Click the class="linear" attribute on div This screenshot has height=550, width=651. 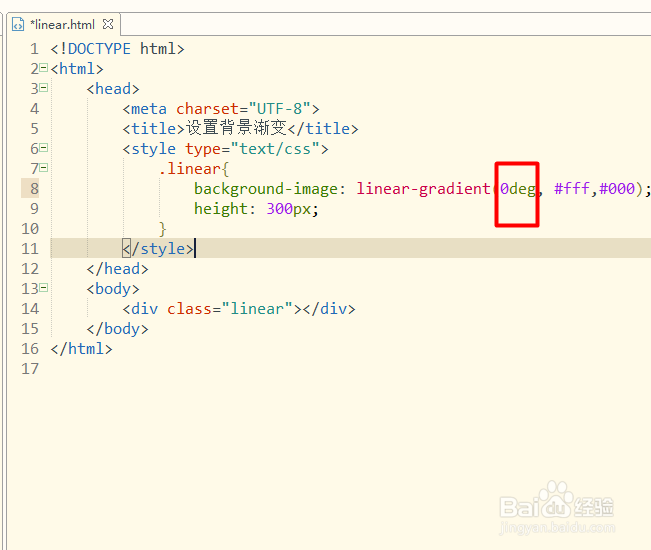click(x=230, y=309)
